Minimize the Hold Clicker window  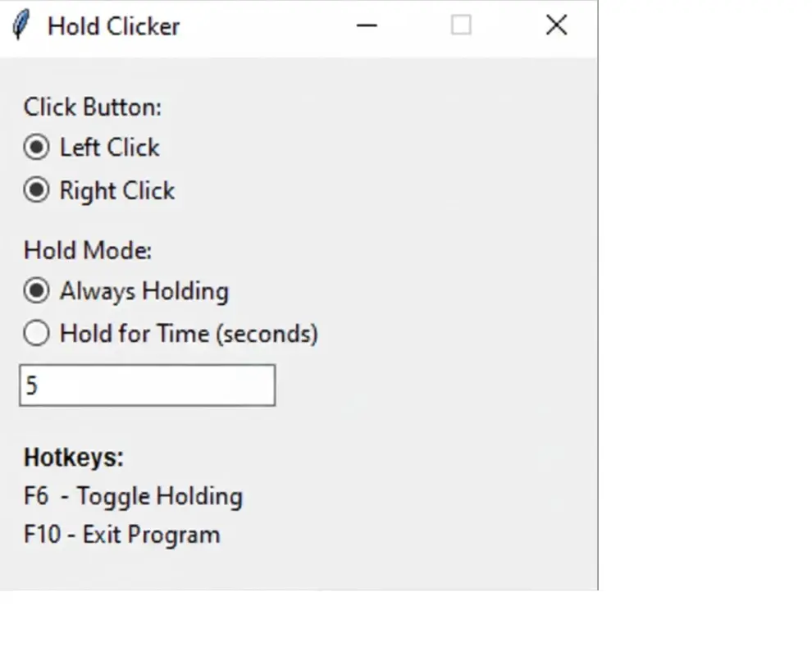(x=367, y=25)
